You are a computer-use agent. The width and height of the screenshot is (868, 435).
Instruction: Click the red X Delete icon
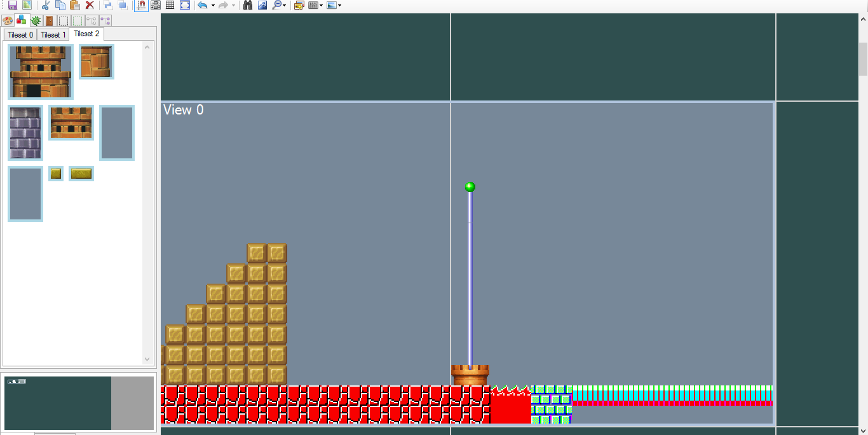[x=90, y=5]
